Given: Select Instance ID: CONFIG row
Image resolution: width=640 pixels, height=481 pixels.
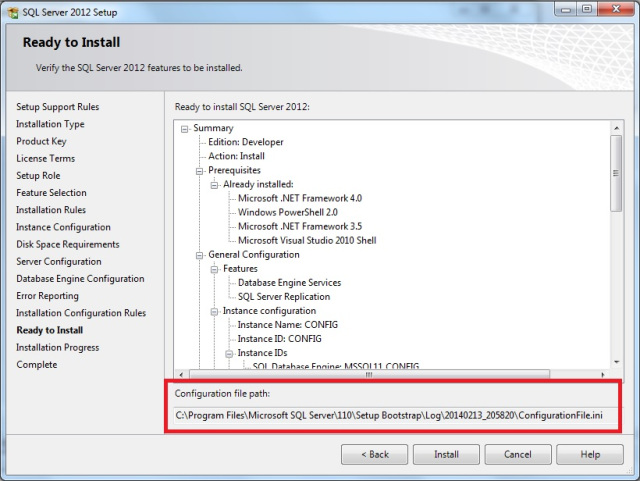Looking at the screenshot, I should [x=280, y=339].
